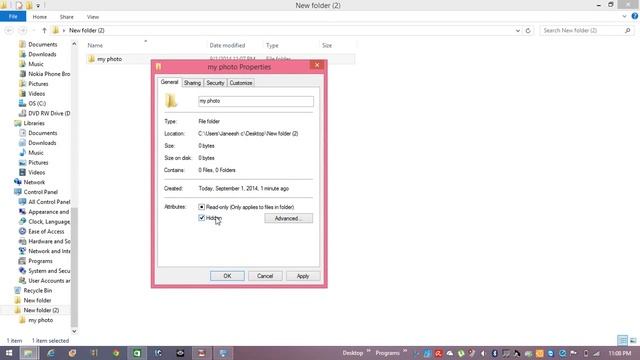Open the address bar history dropdown
This screenshot has height=360, width=640.
[x=518, y=31]
